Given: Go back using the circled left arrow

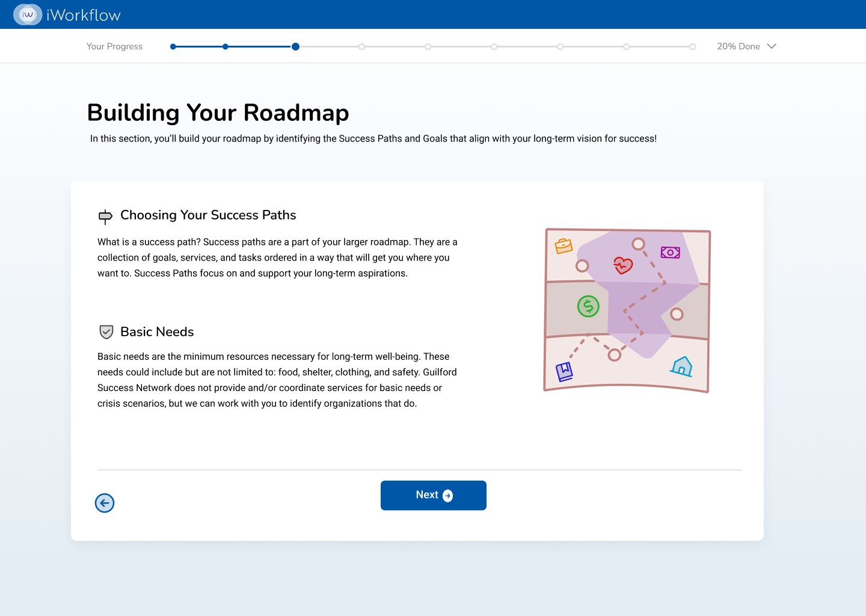Looking at the screenshot, I should coord(105,503).
